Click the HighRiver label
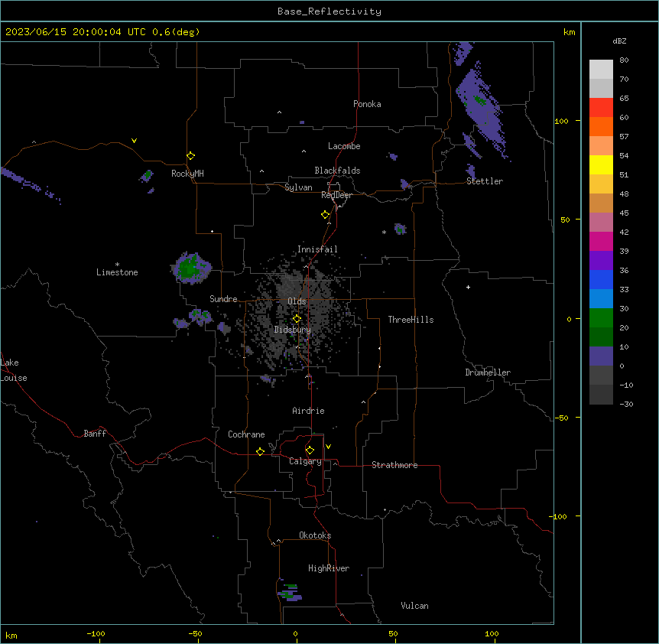Viewport: 659px width, 644px height. [x=329, y=568]
